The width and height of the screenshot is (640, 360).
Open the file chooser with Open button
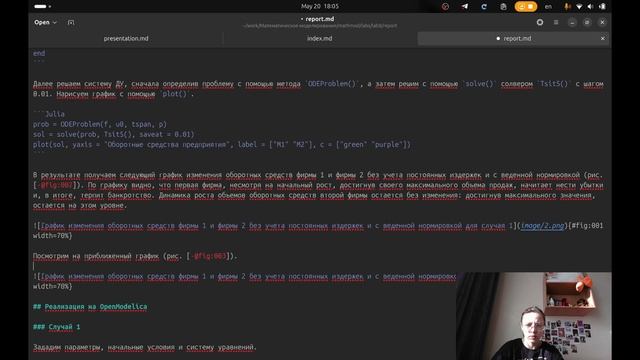point(42,22)
